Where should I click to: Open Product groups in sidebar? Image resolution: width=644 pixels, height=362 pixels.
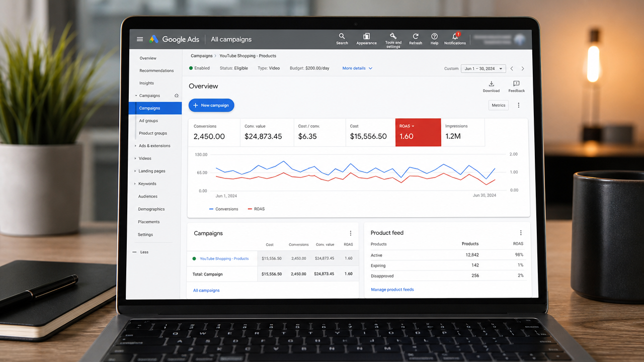(153, 133)
